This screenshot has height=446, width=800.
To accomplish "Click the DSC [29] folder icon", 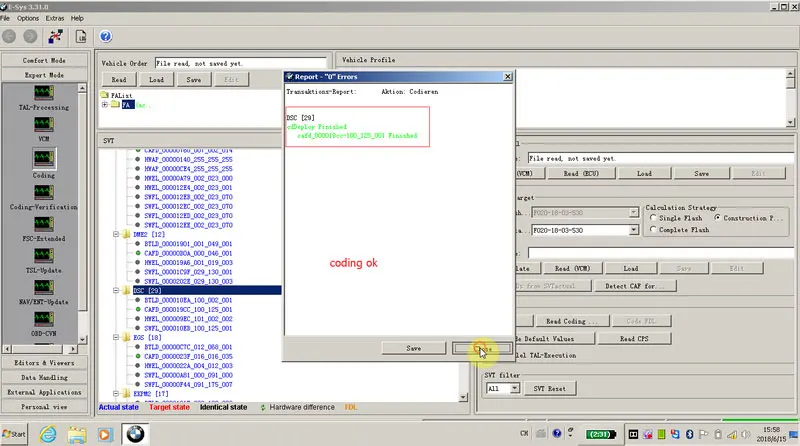I will click(x=126, y=290).
